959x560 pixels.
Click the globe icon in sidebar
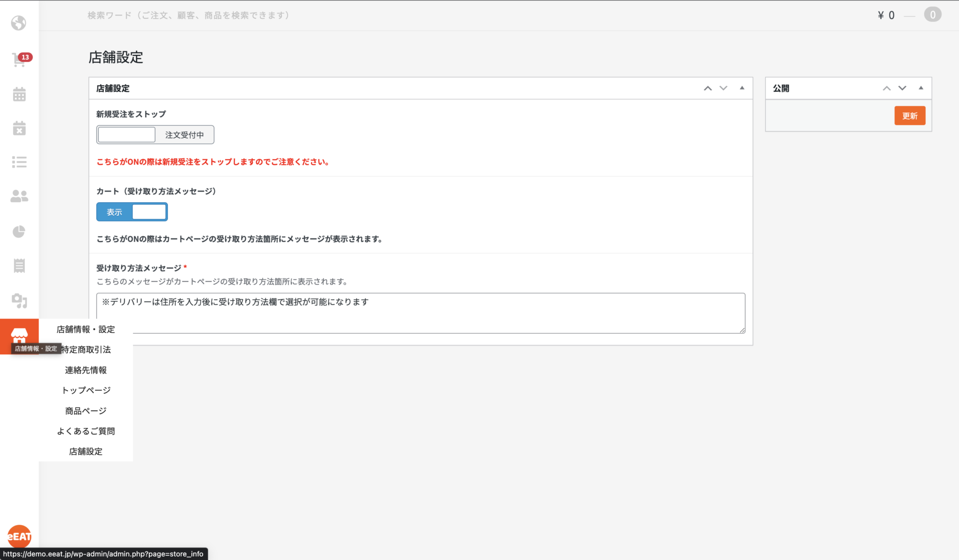(19, 23)
